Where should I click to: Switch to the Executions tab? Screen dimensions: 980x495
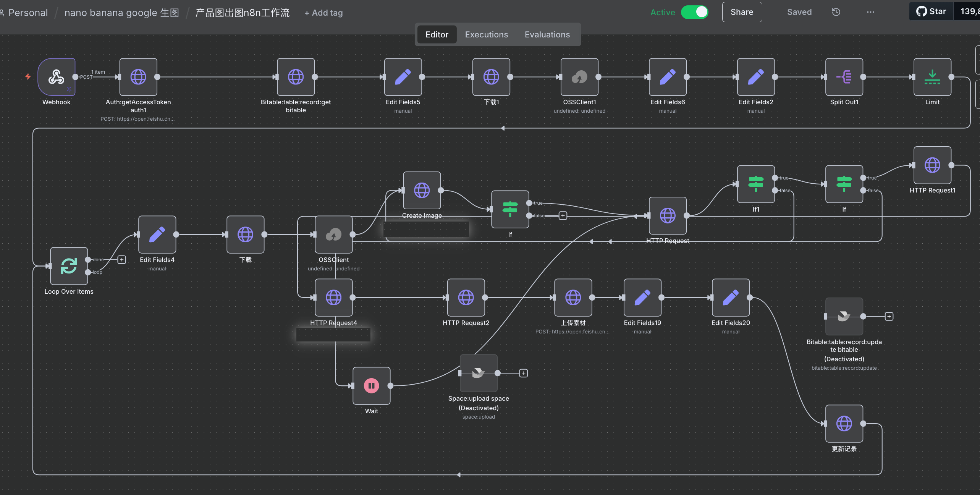(486, 34)
